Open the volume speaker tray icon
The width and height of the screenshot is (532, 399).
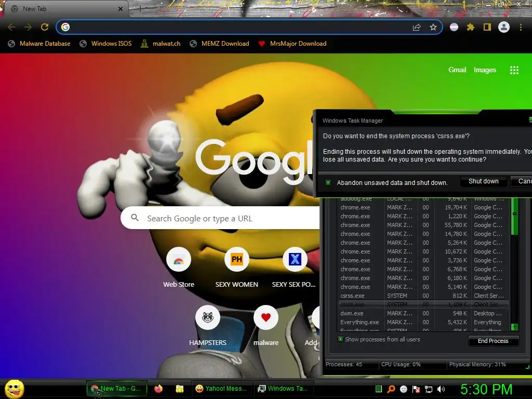pyautogui.click(x=441, y=389)
